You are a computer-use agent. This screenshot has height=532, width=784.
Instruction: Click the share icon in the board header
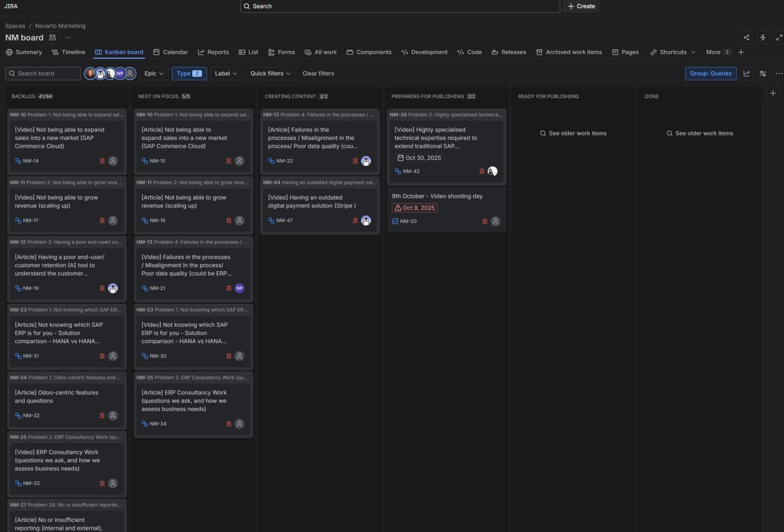coord(746,37)
